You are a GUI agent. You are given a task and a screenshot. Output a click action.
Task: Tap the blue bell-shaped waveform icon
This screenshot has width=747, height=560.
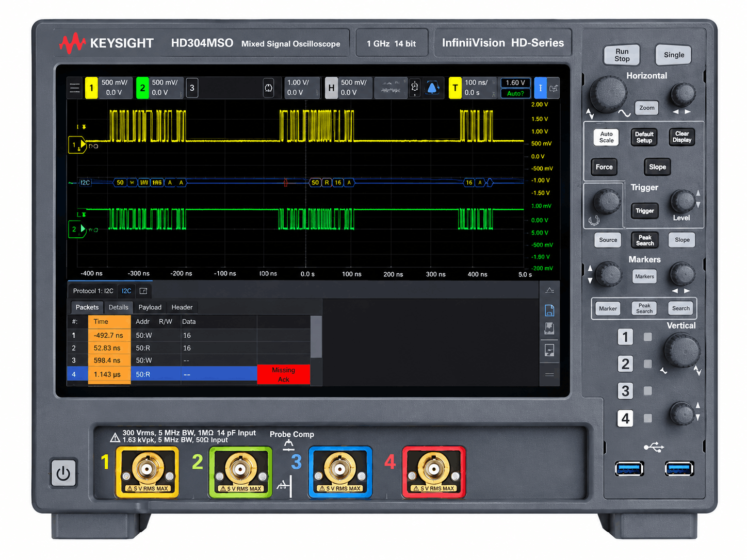click(x=433, y=88)
